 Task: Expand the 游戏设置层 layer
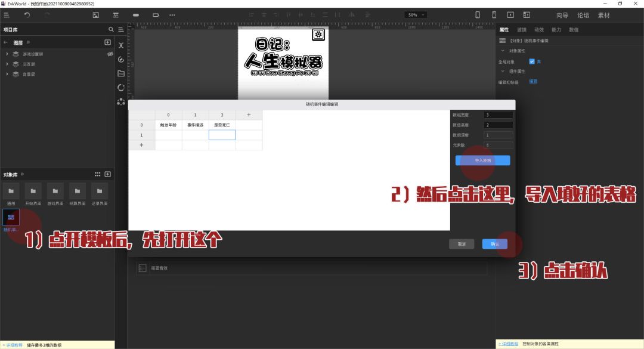pos(7,54)
